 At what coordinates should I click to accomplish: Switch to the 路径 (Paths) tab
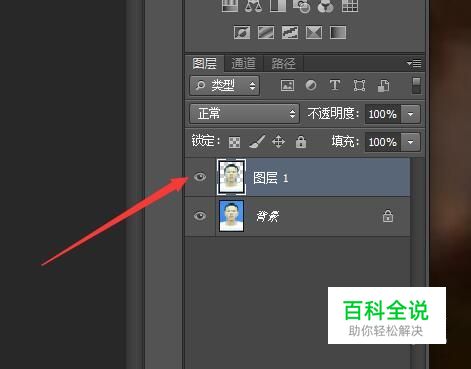283,63
